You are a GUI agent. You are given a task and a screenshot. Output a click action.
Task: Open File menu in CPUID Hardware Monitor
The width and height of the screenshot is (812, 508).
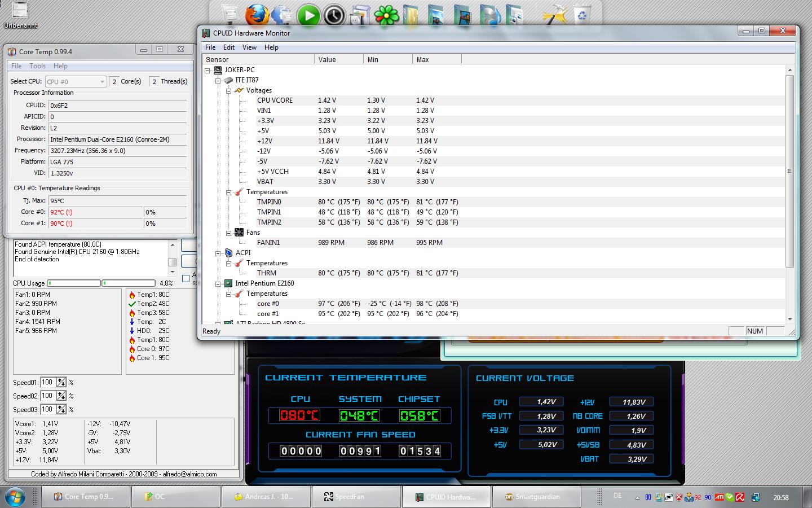(210, 47)
